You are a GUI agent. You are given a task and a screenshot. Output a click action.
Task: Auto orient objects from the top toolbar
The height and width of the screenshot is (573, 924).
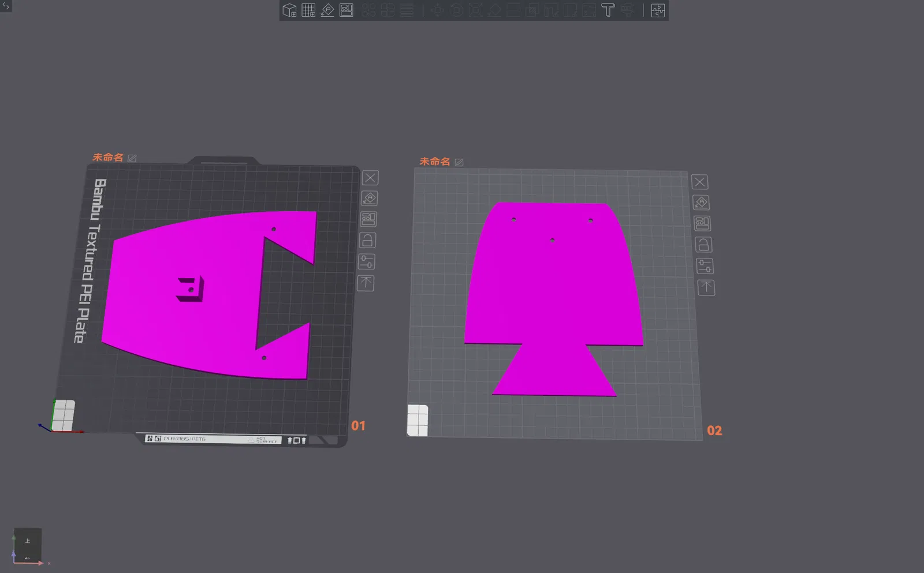[x=327, y=10]
